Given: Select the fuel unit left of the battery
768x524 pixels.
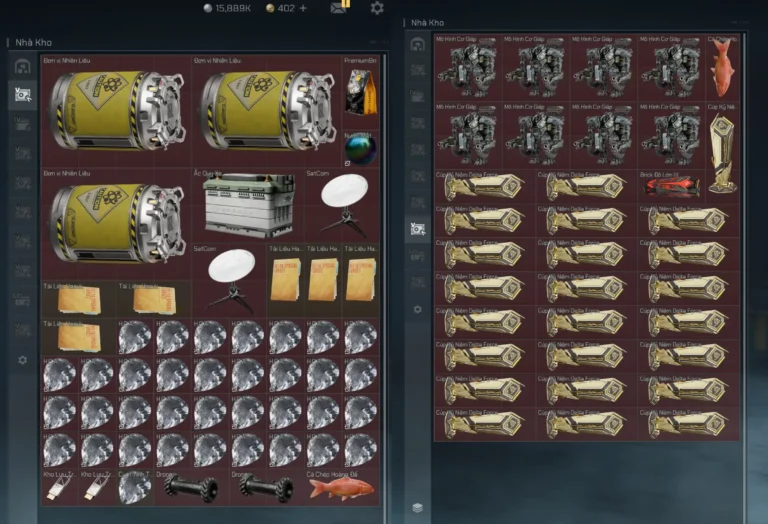Looking at the screenshot, I should click(116, 224).
